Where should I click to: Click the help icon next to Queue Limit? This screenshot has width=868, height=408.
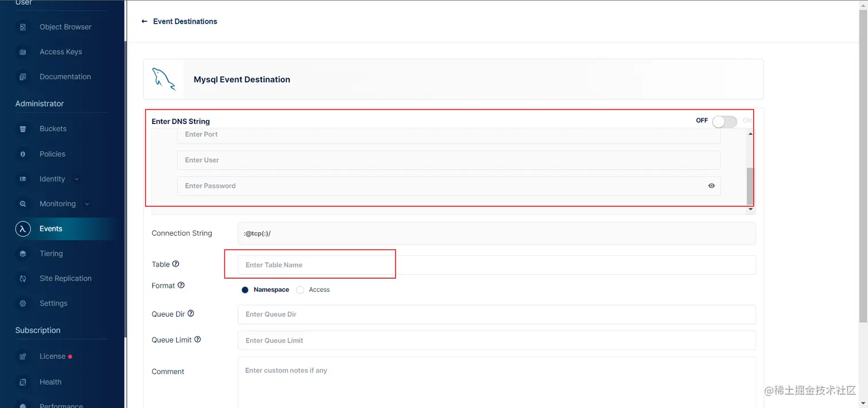[x=197, y=340]
